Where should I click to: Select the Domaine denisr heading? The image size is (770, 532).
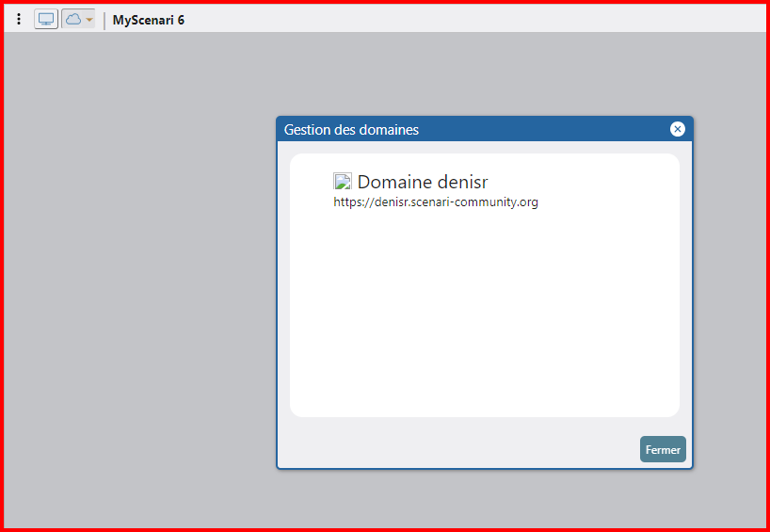pyautogui.click(x=422, y=182)
